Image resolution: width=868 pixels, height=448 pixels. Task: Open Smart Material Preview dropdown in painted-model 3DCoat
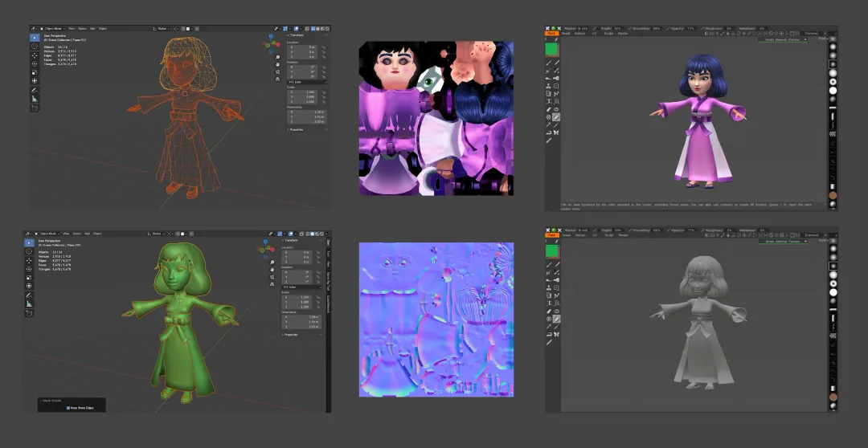coord(783,40)
